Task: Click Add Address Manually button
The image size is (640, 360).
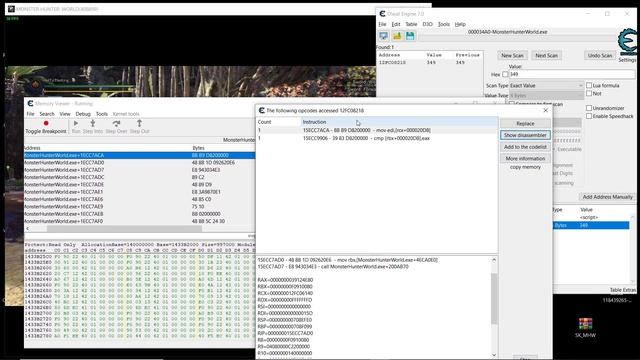Action: (607, 197)
